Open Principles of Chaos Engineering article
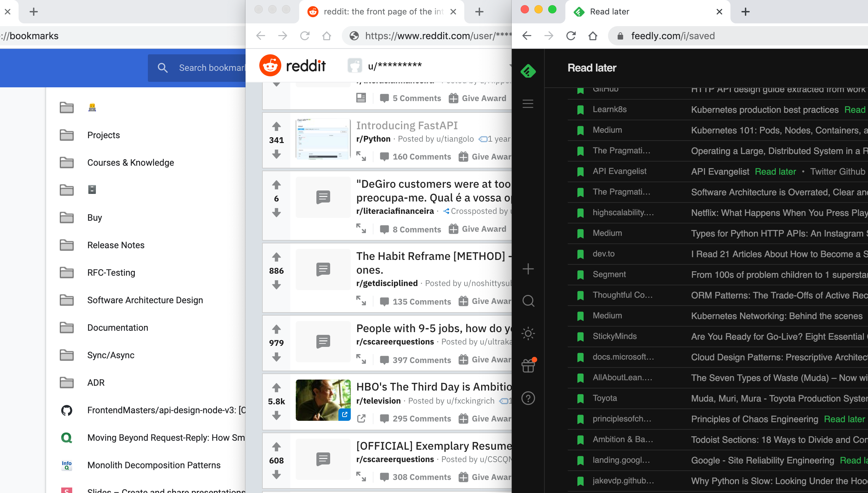The image size is (868, 493). tap(755, 419)
